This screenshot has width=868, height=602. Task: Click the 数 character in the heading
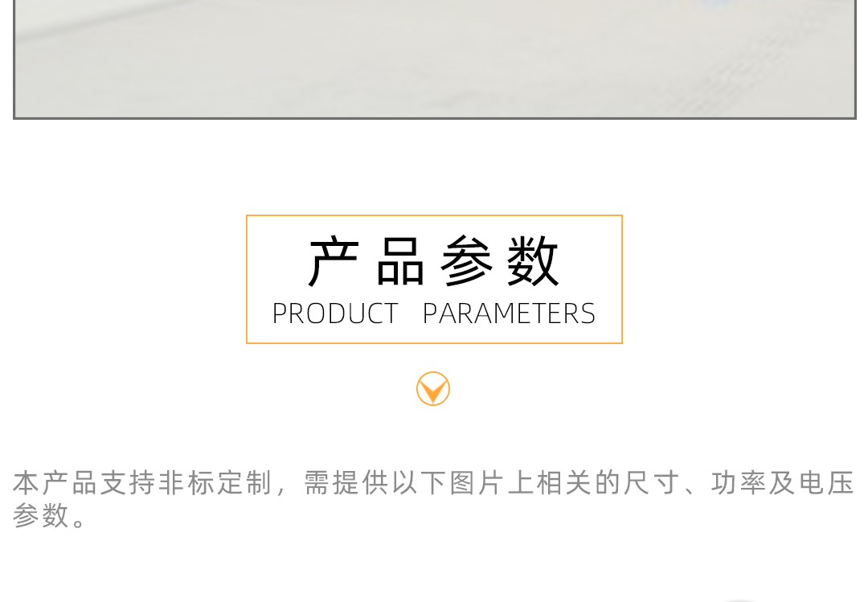pyautogui.click(x=533, y=261)
